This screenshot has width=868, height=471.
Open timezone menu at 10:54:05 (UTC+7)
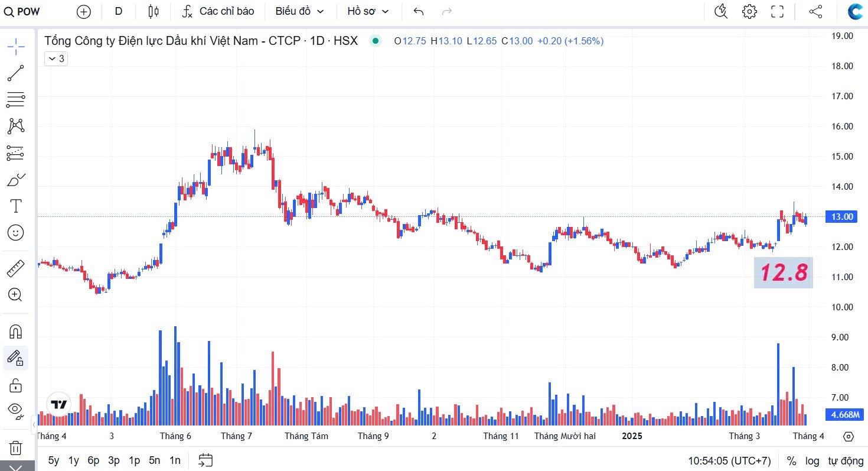pyautogui.click(x=729, y=461)
